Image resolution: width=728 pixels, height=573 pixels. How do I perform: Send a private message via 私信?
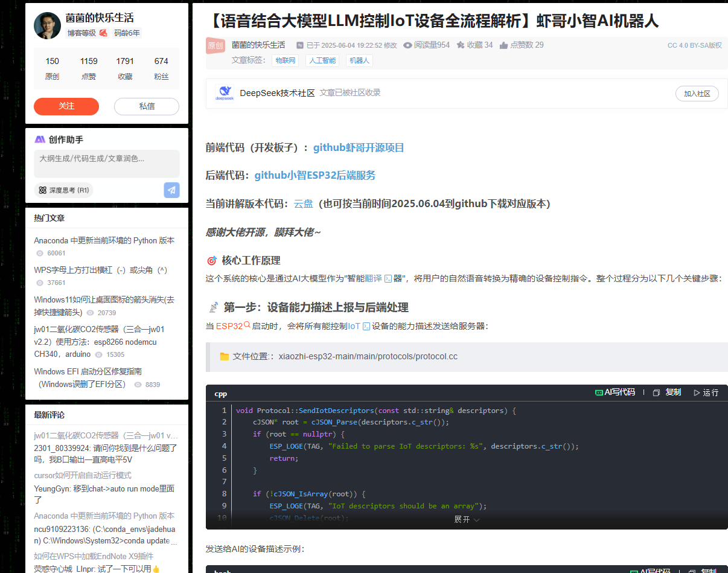coord(147,106)
